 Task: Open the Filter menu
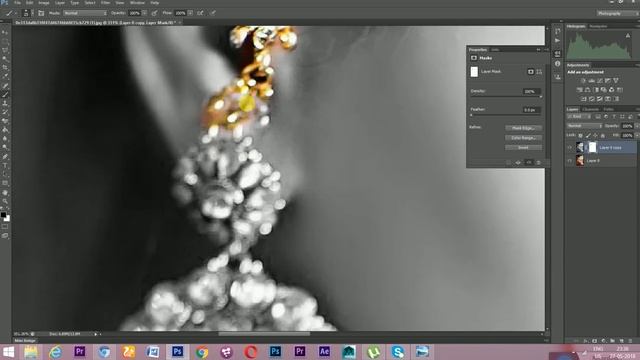pyautogui.click(x=105, y=2)
